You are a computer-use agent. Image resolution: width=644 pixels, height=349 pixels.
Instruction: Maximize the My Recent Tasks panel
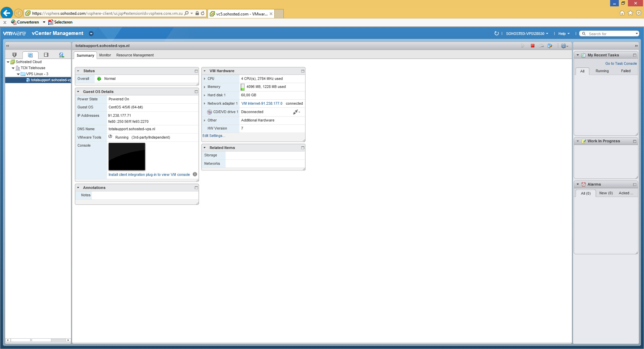pyautogui.click(x=635, y=55)
